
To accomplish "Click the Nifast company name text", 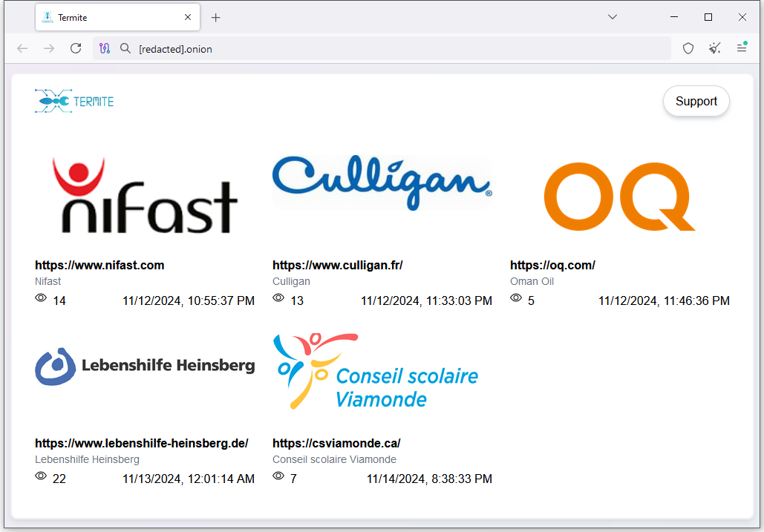I will 48,281.
